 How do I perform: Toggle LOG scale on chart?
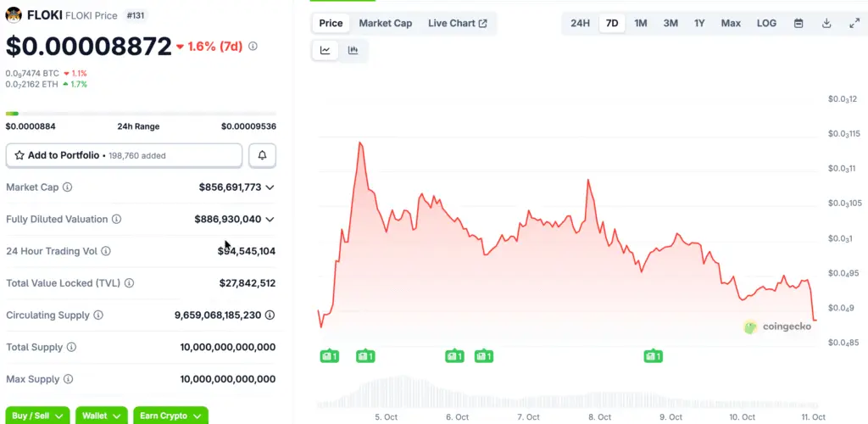766,23
